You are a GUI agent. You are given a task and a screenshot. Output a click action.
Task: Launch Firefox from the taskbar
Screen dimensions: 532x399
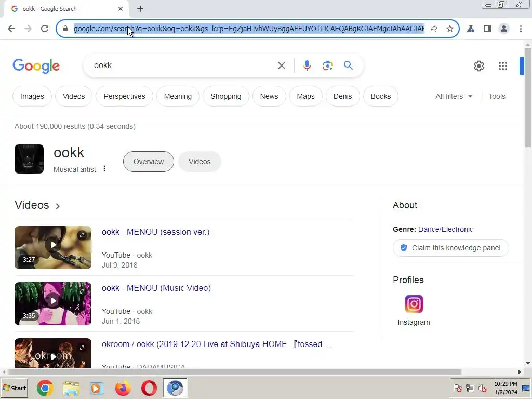point(123,388)
